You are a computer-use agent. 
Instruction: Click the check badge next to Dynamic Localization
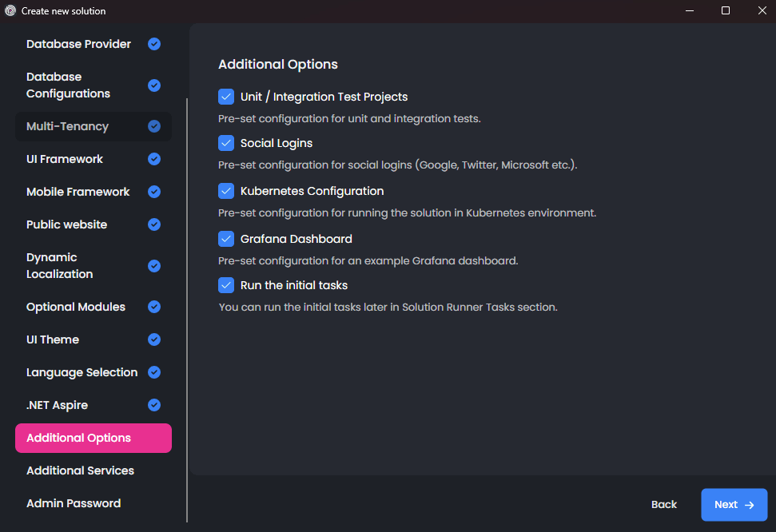(x=153, y=265)
